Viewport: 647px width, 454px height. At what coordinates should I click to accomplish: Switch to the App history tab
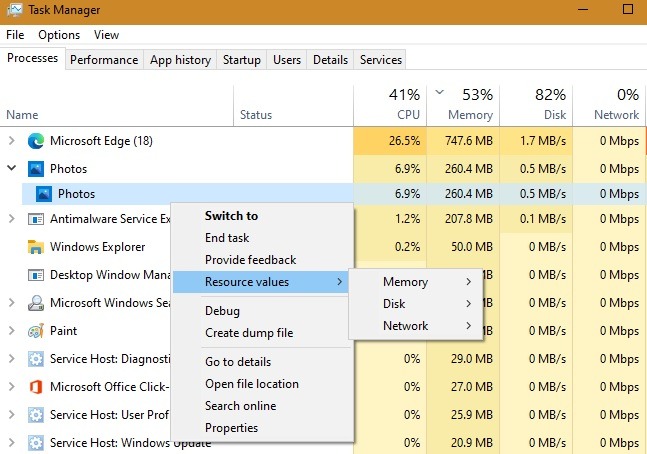(180, 60)
